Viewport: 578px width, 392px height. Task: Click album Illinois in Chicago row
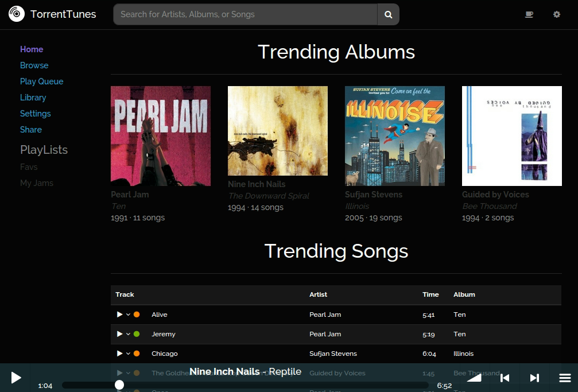(463, 354)
